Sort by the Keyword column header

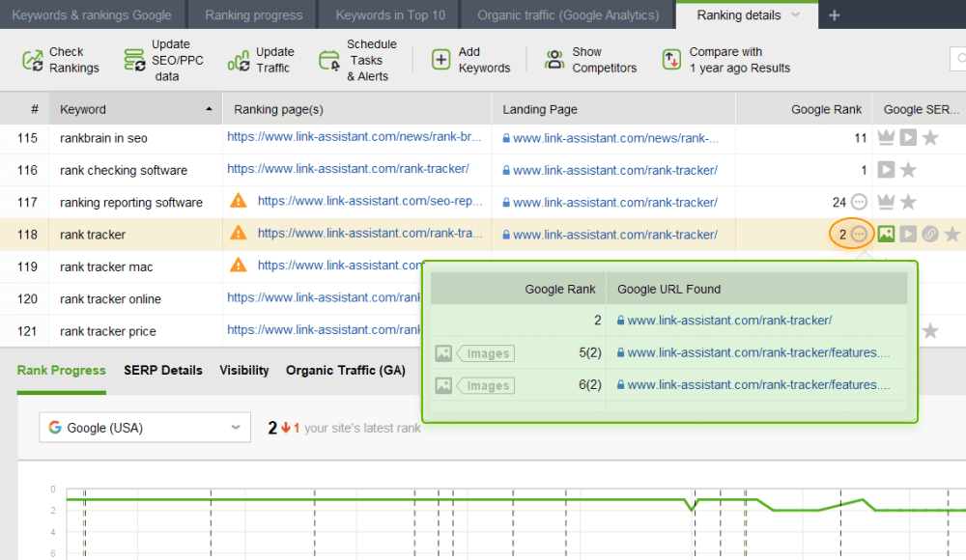coord(135,109)
